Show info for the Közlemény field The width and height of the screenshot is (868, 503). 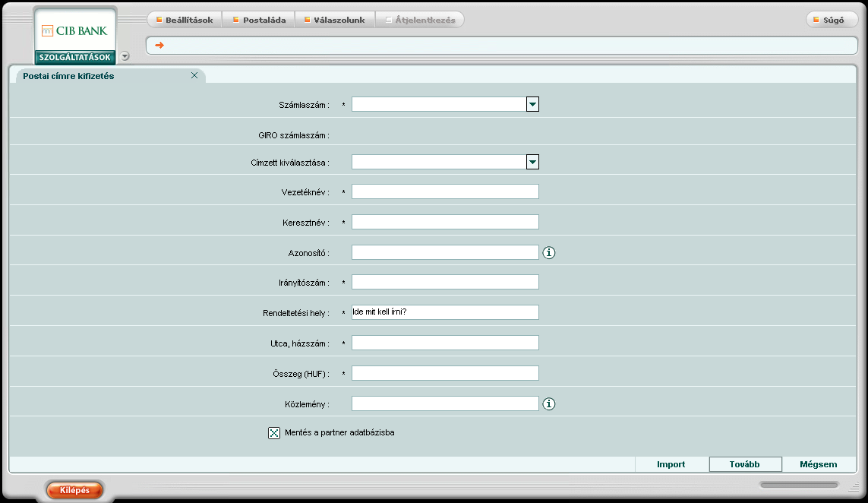point(548,403)
